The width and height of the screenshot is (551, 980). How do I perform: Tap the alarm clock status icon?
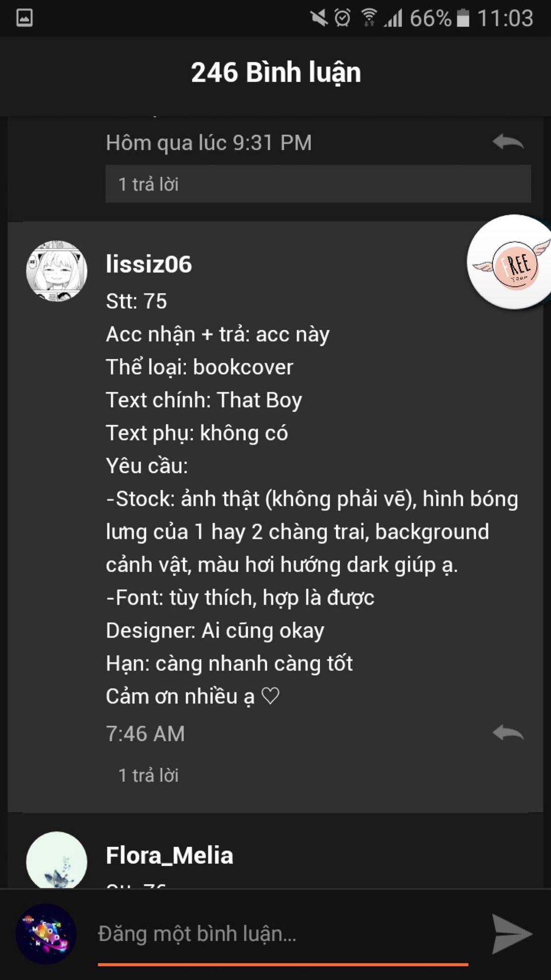[x=342, y=18]
